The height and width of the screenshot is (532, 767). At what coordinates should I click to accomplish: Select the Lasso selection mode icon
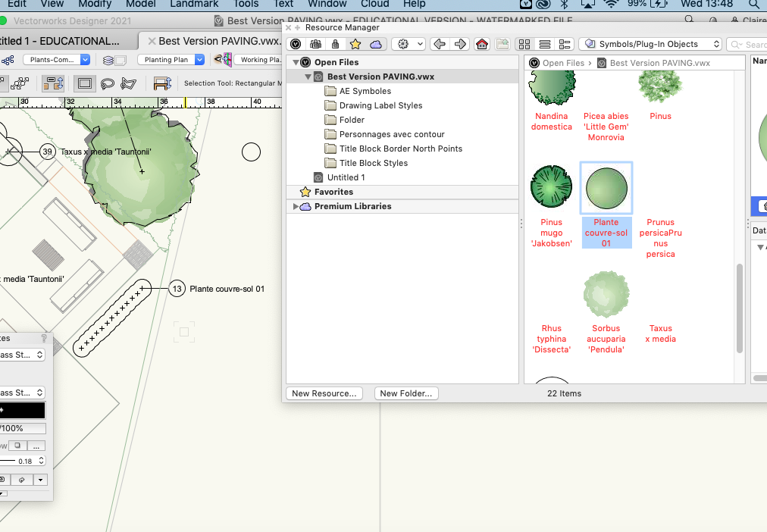[x=106, y=83]
